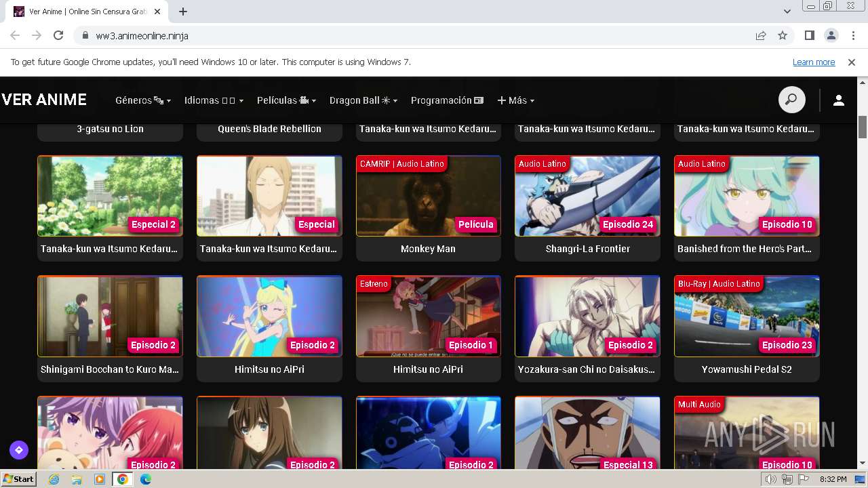
Task: Go back with the browser back arrow
Action: click(15, 35)
